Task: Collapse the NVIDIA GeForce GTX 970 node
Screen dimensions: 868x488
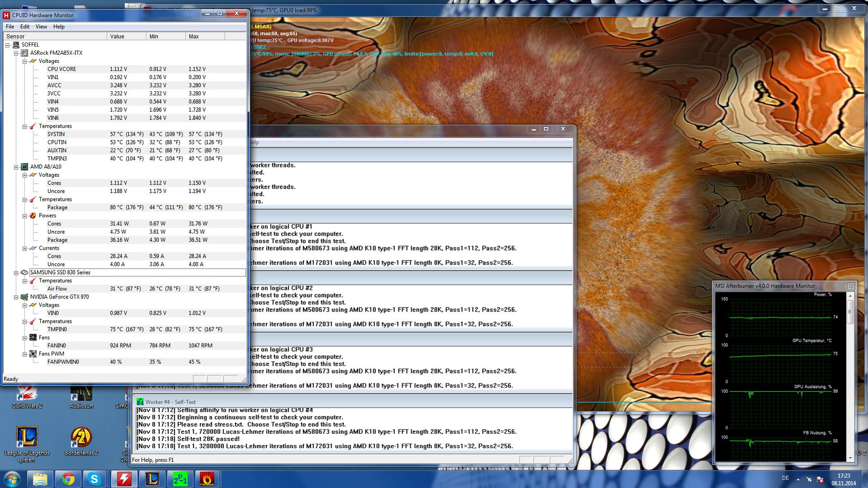Action: pyautogui.click(x=16, y=297)
